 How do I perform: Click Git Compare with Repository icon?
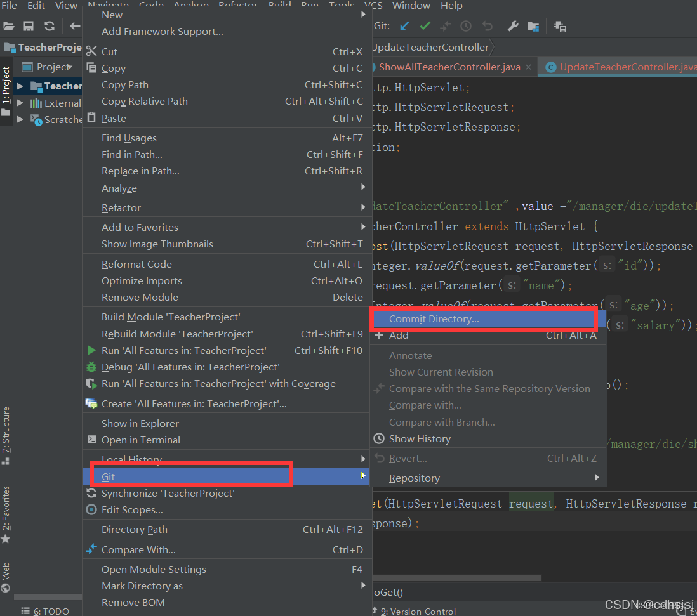click(445, 26)
